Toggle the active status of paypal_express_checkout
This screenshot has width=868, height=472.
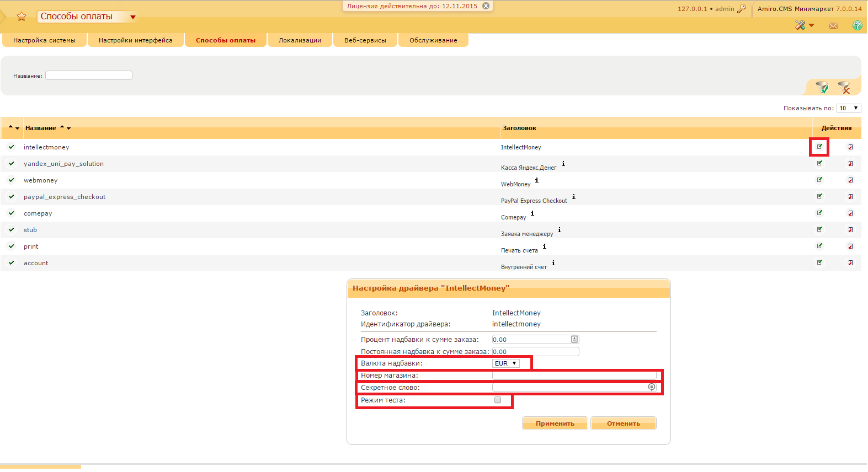[x=11, y=197]
